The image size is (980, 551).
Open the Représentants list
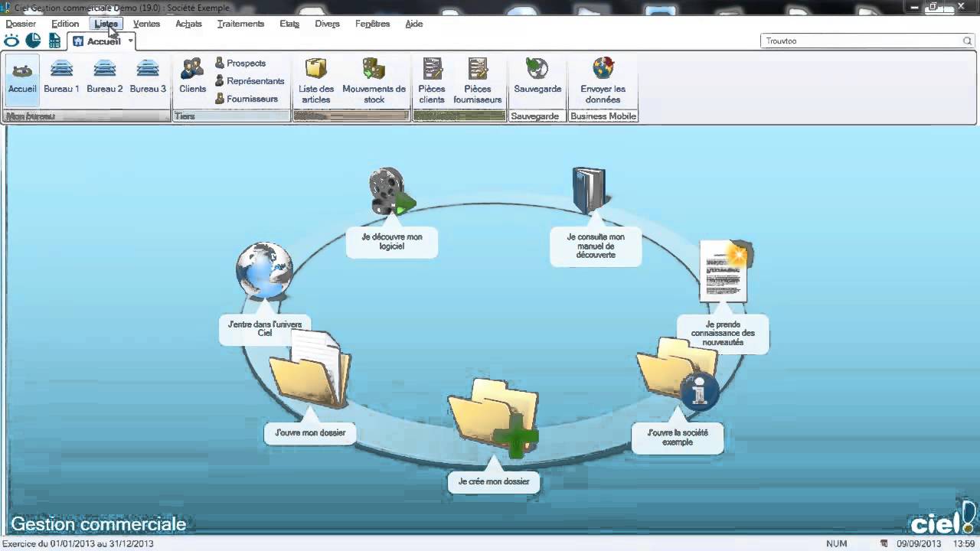point(250,80)
